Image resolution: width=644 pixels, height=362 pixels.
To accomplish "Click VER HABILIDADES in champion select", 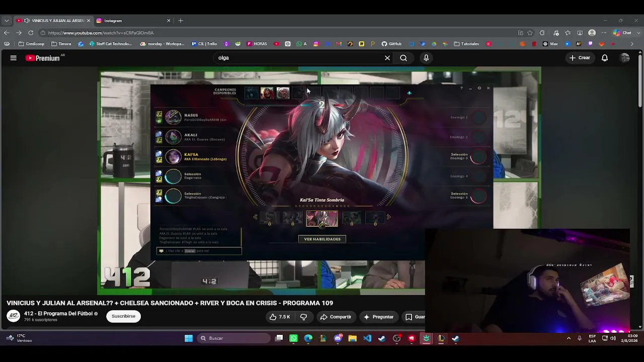I will pos(322,239).
